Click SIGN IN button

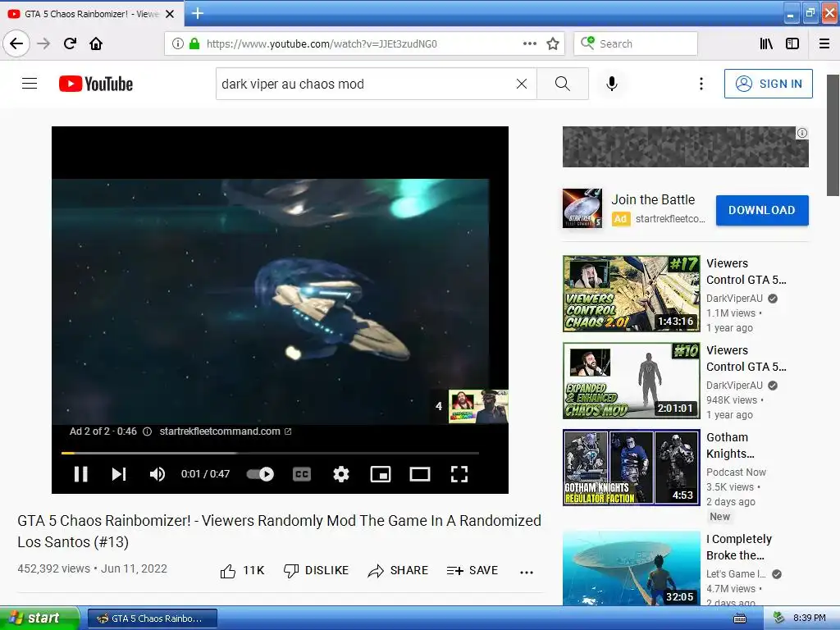pyautogui.click(x=768, y=84)
